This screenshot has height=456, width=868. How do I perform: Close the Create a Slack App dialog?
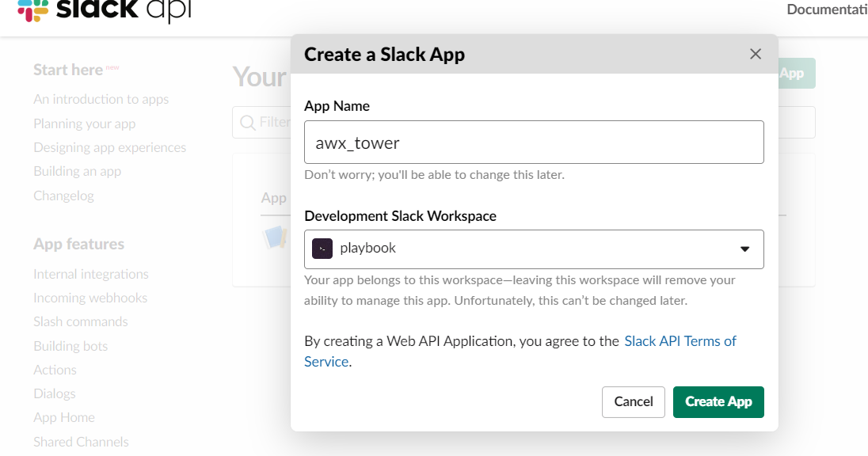[x=755, y=54]
